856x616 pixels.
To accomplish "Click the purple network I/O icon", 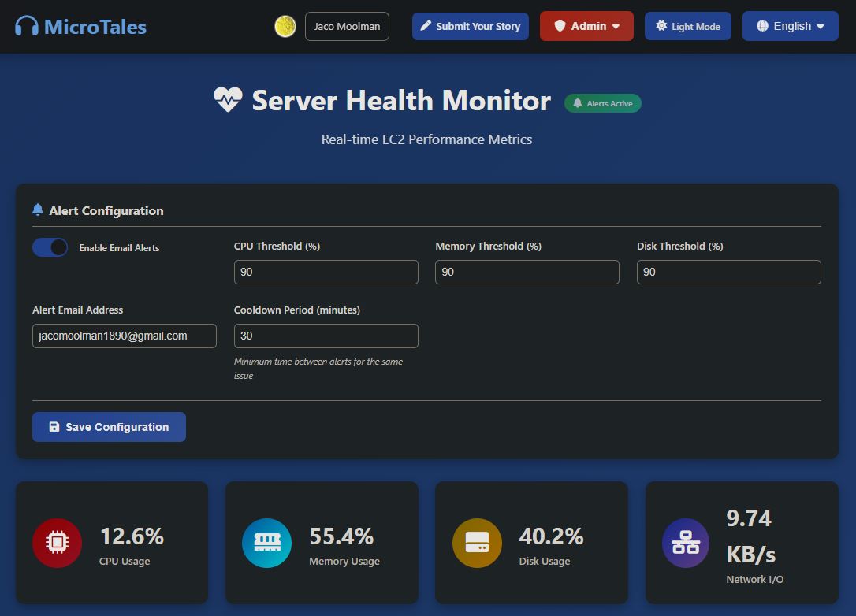I will pyautogui.click(x=686, y=543).
